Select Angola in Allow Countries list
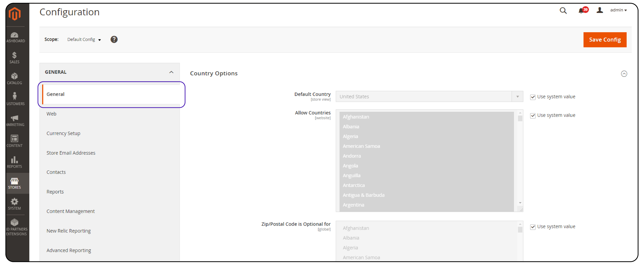Viewport: 644px width, 265px height. point(427,166)
